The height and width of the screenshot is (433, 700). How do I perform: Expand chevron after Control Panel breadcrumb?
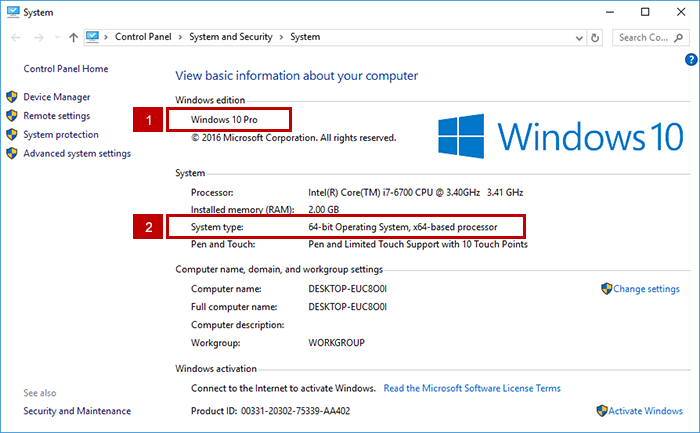(180, 37)
